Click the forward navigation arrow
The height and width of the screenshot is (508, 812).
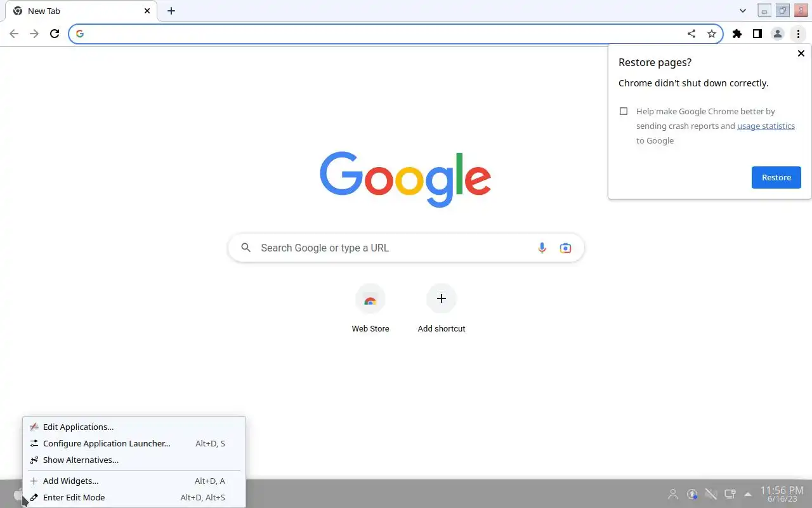click(34, 34)
